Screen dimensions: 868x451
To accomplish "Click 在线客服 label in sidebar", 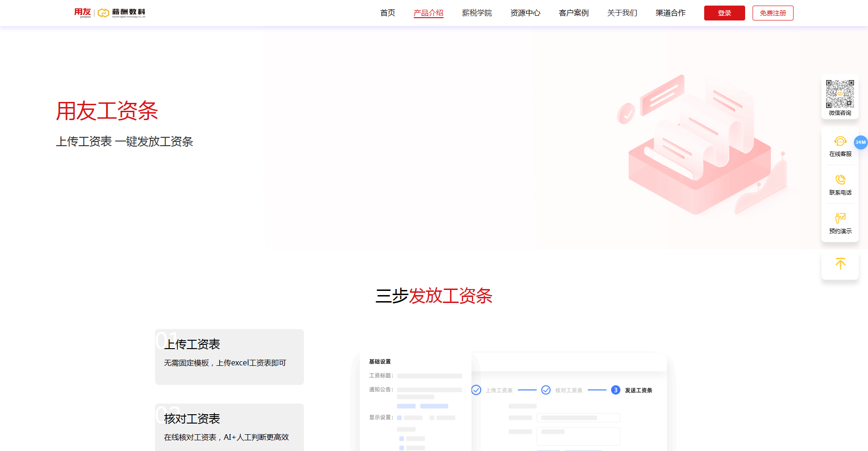I will pyautogui.click(x=840, y=154).
